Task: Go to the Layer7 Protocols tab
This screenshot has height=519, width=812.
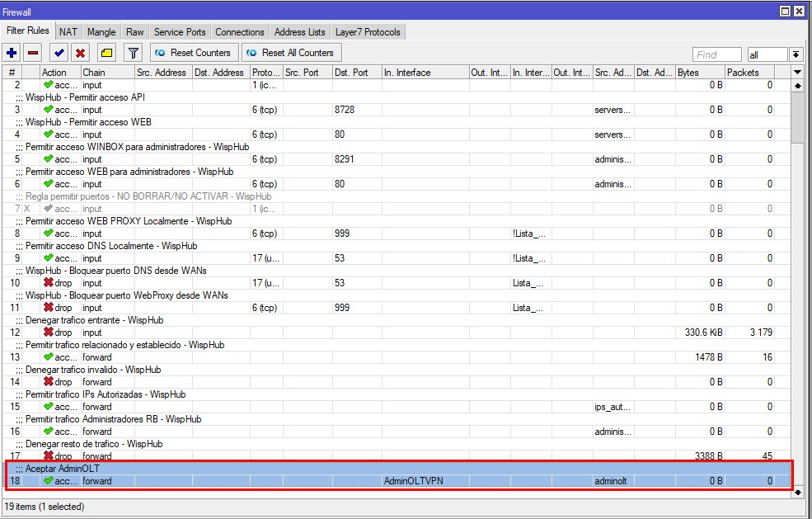Action: click(x=368, y=32)
